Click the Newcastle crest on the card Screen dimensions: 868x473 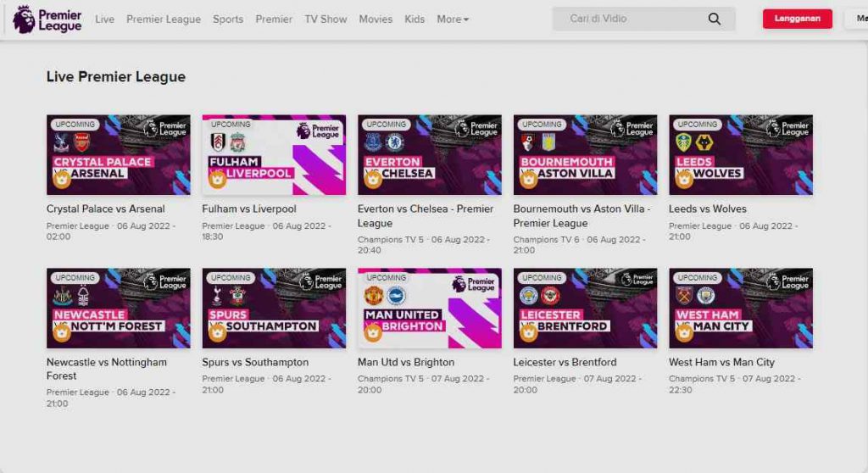62,296
